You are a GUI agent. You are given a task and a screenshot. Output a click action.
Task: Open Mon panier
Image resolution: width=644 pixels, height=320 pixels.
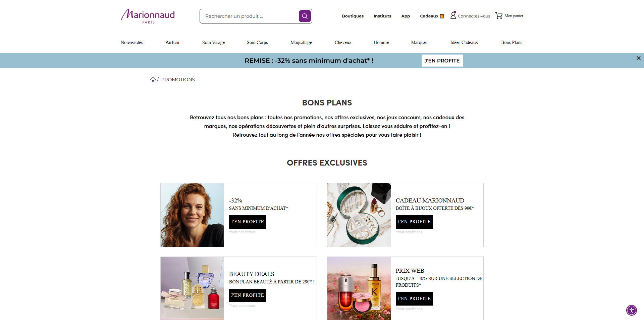click(x=514, y=16)
